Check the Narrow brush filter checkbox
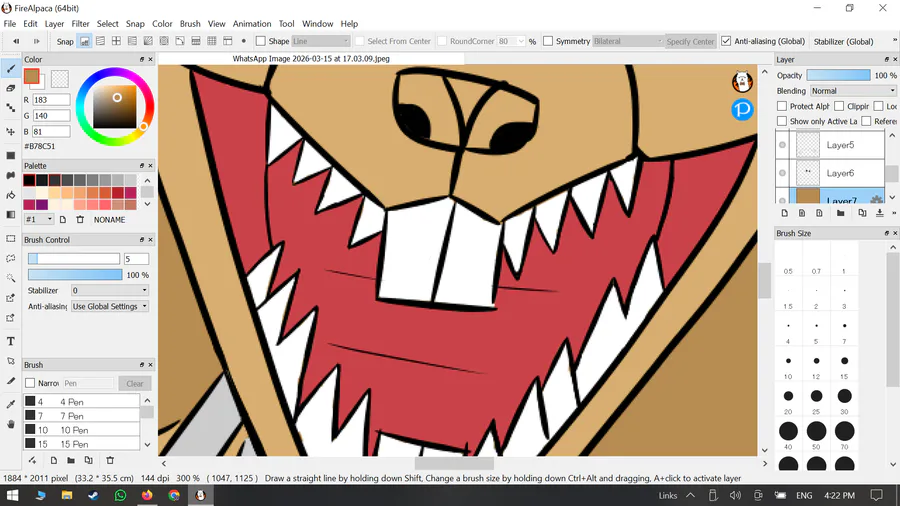 tap(30, 383)
